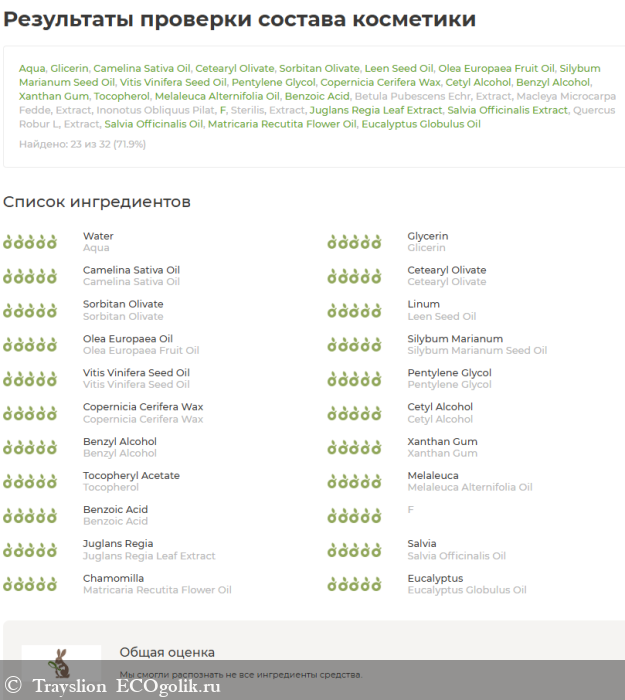Open Sorbitan Olivate link in top composition text

tap(318, 68)
